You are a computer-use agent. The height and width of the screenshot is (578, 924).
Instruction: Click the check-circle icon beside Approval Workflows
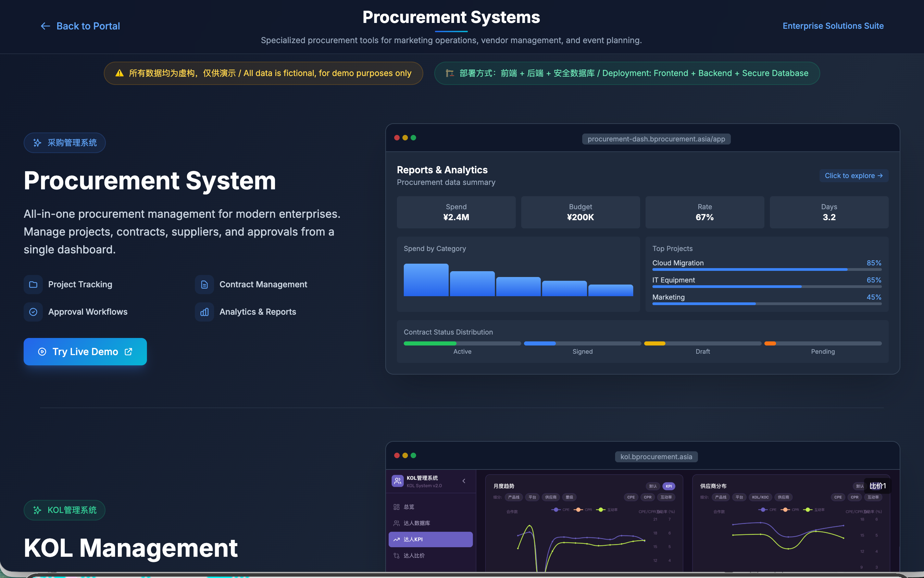coord(33,312)
